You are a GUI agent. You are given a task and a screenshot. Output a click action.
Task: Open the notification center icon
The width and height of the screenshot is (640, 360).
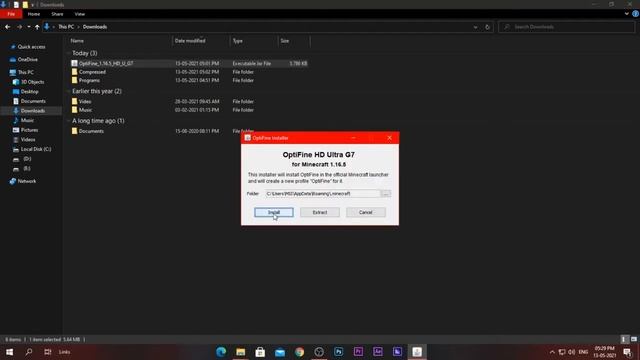coord(628,352)
